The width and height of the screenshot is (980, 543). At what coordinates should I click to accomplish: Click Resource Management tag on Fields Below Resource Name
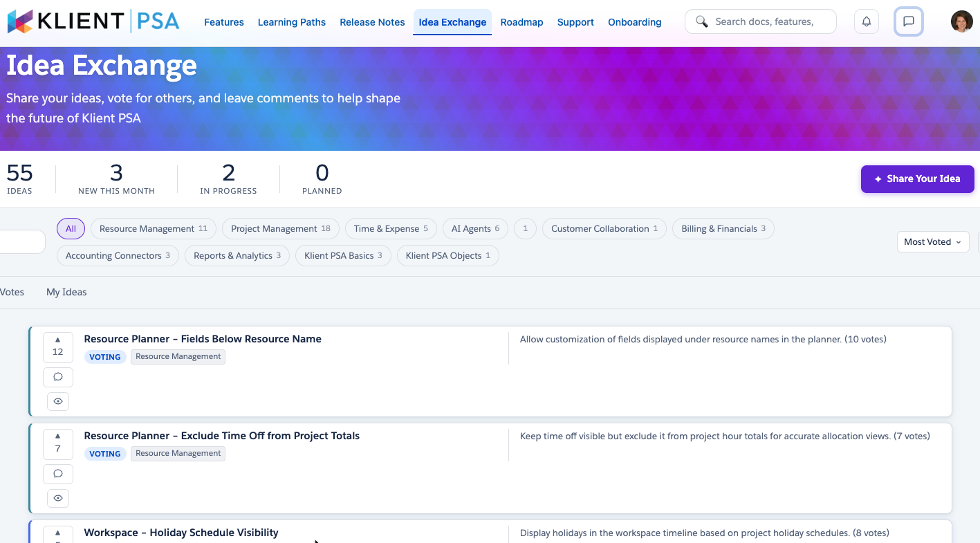(x=178, y=357)
